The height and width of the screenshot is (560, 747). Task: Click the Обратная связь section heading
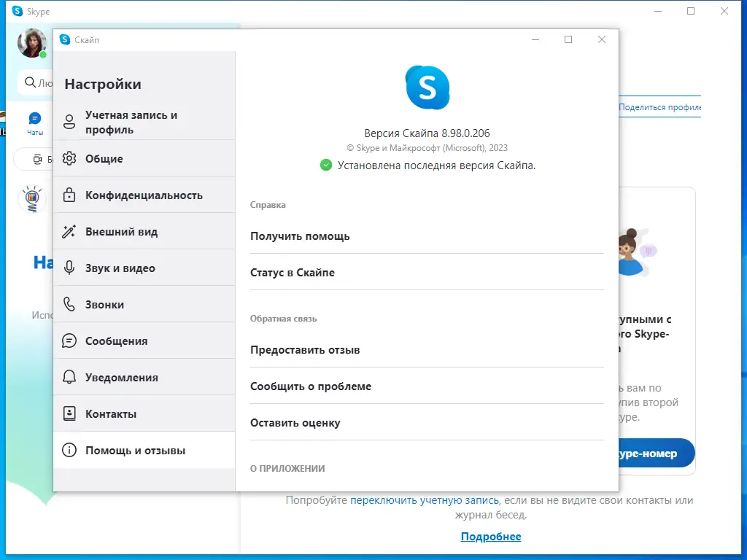click(284, 319)
